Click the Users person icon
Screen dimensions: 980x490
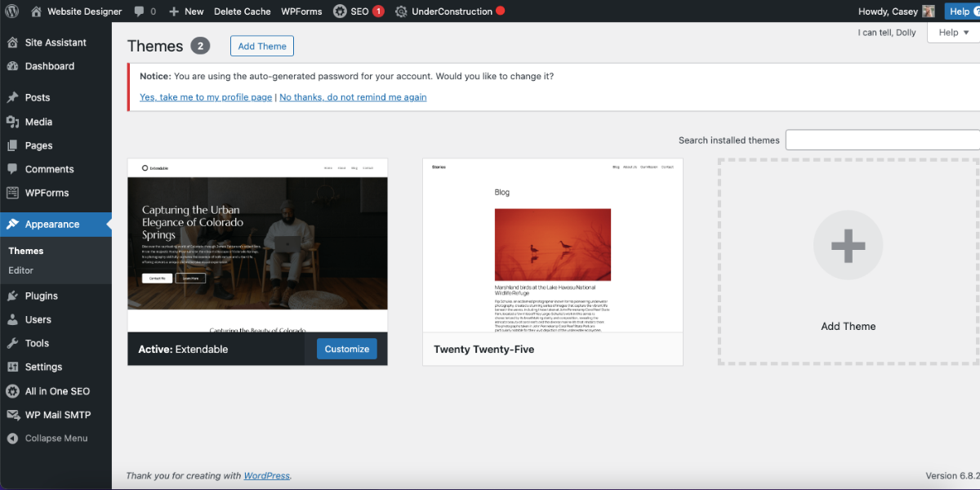coord(12,319)
